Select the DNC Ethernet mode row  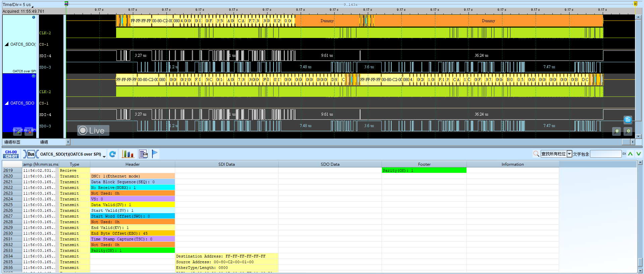coord(133,176)
